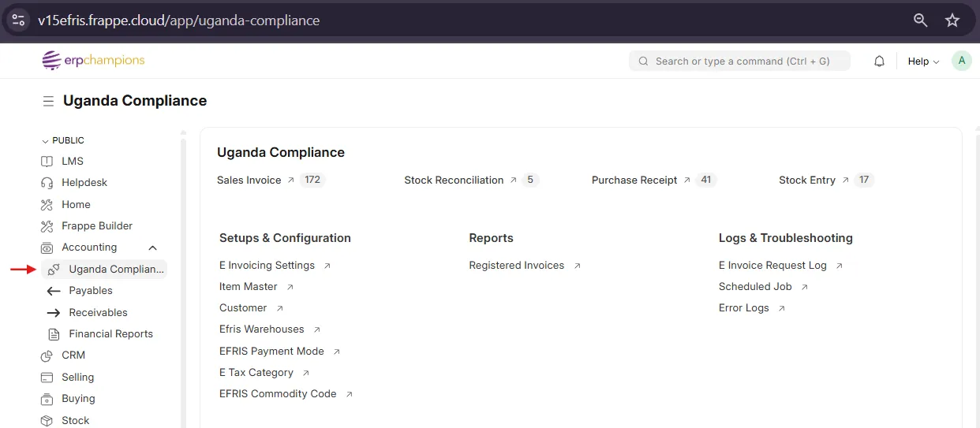Click the Sales Invoice count badge 172
Screen dimensions: 980x428
pos(312,181)
